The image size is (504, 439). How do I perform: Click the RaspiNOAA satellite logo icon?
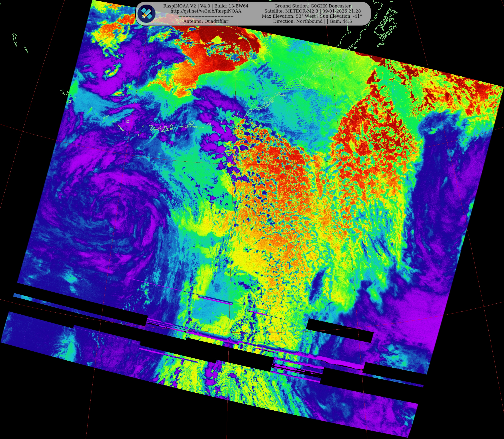click(x=146, y=13)
